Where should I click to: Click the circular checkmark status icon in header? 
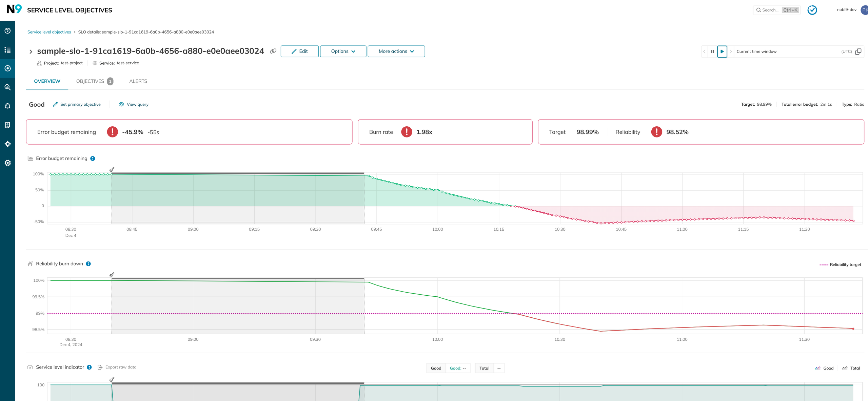coord(812,10)
